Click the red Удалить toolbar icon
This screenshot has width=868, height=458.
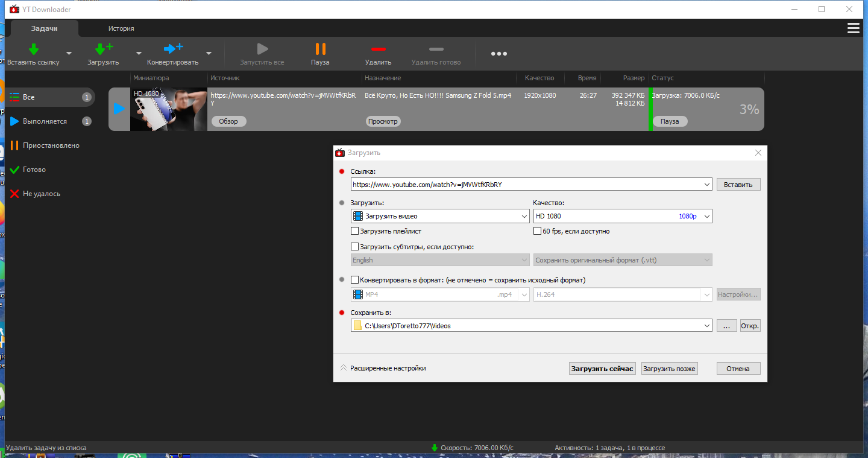(x=378, y=49)
